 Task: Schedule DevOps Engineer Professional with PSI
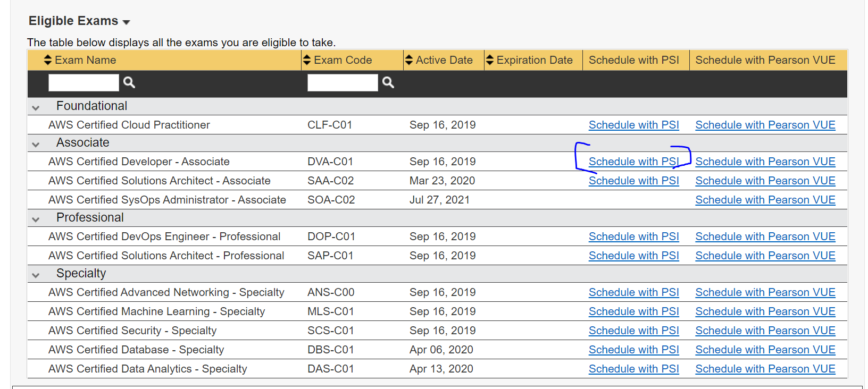click(633, 236)
